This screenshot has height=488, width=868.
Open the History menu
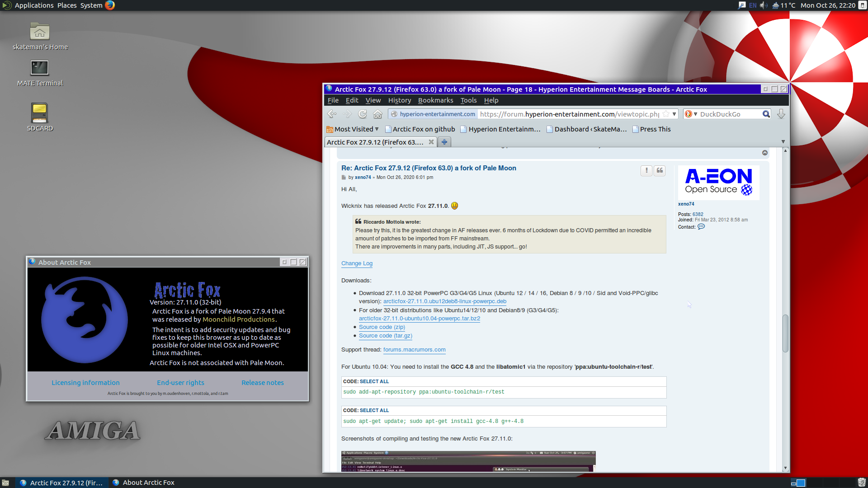point(400,100)
